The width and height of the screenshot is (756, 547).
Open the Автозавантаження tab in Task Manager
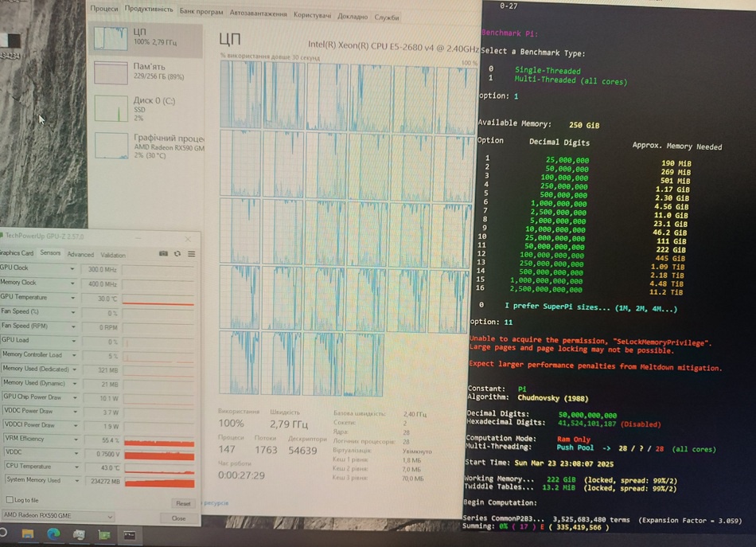pyautogui.click(x=259, y=14)
